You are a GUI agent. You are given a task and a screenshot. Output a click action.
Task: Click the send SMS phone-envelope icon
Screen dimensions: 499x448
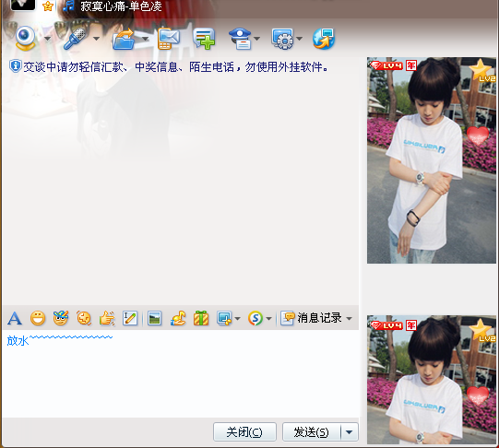169,39
